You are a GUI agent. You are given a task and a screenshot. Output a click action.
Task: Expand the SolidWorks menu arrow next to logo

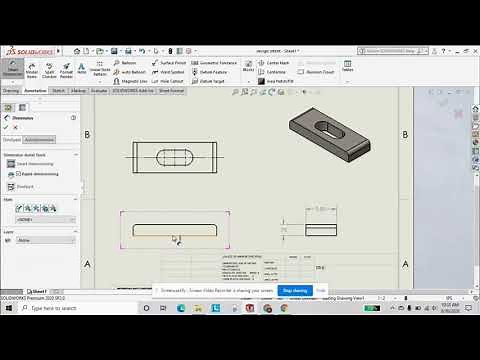pyautogui.click(x=58, y=51)
